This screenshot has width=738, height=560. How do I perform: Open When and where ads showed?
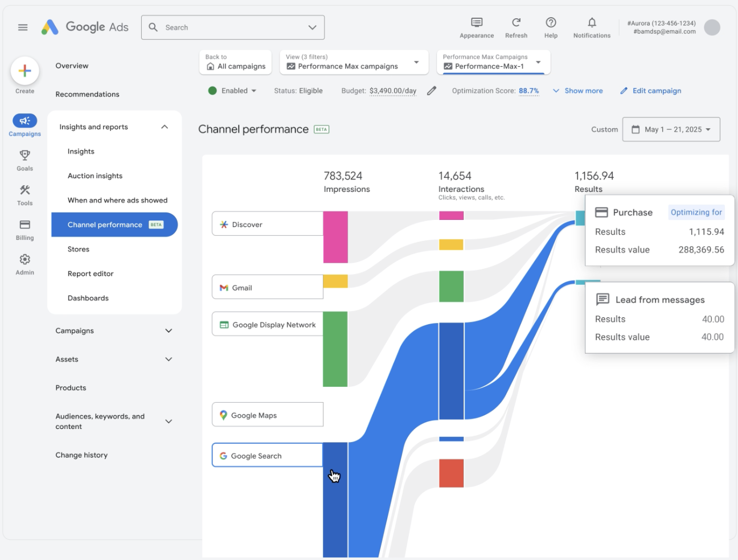[117, 201]
